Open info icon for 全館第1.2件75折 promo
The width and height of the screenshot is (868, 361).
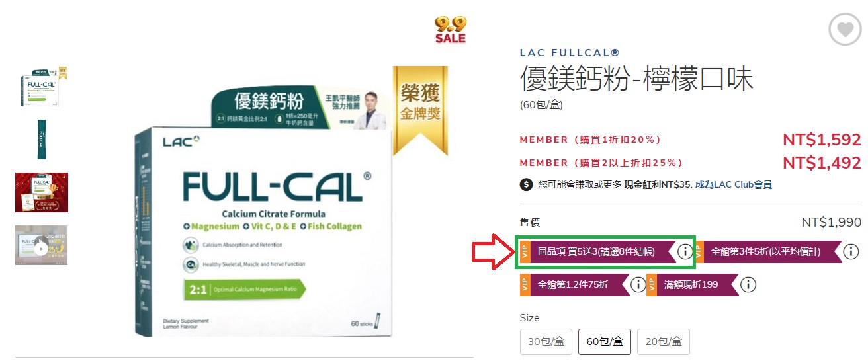[638, 285]
